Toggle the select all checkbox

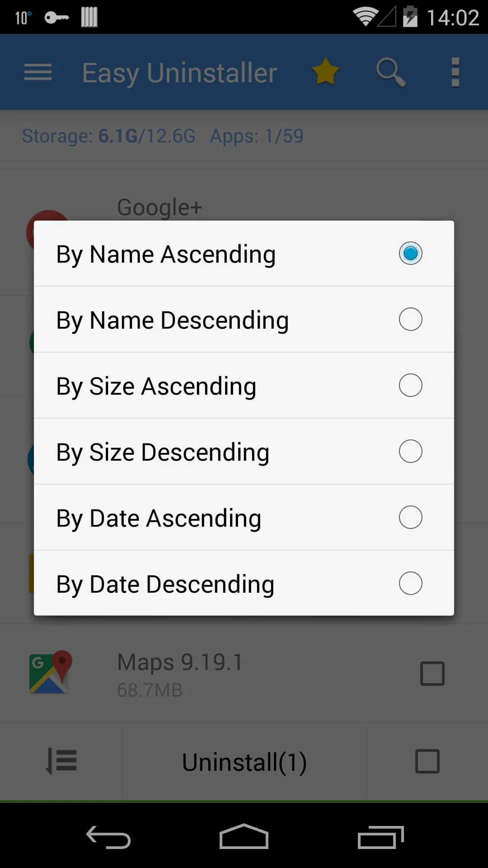tap(427, 761)
